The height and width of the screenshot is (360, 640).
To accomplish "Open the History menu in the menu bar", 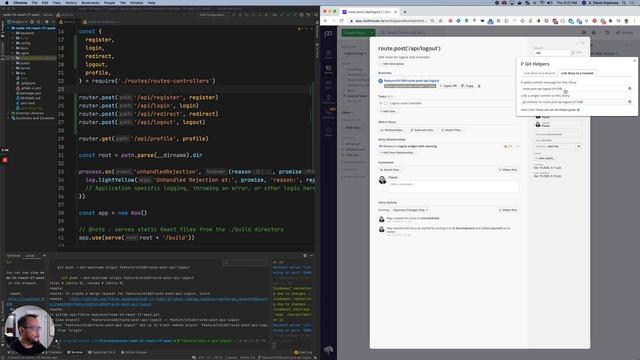I will [x=71, y=2].
